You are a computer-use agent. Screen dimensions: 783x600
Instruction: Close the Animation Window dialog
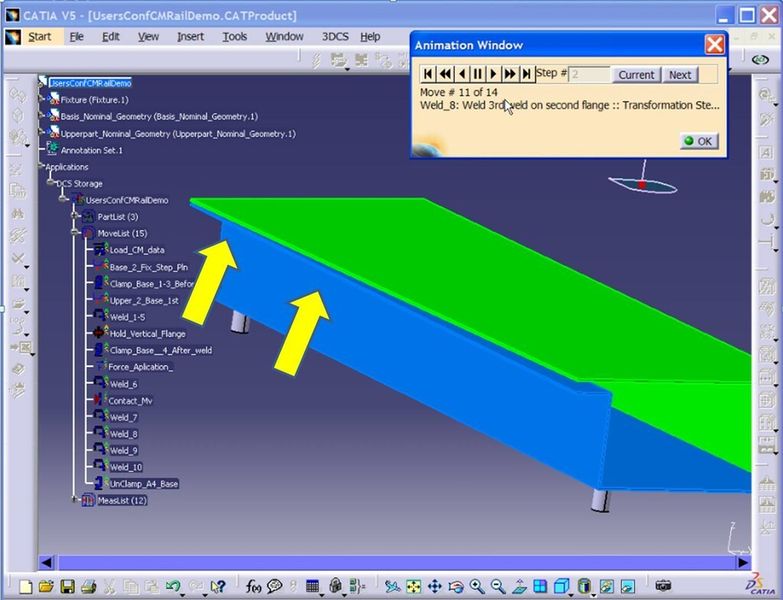coord(715,44)
